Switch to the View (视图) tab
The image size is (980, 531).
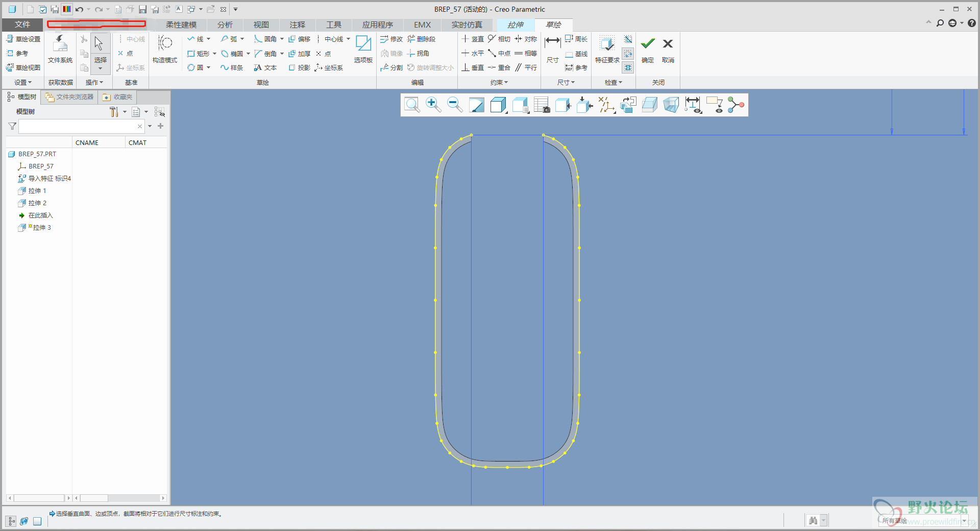pyautogui.click(x=261, y=25)
